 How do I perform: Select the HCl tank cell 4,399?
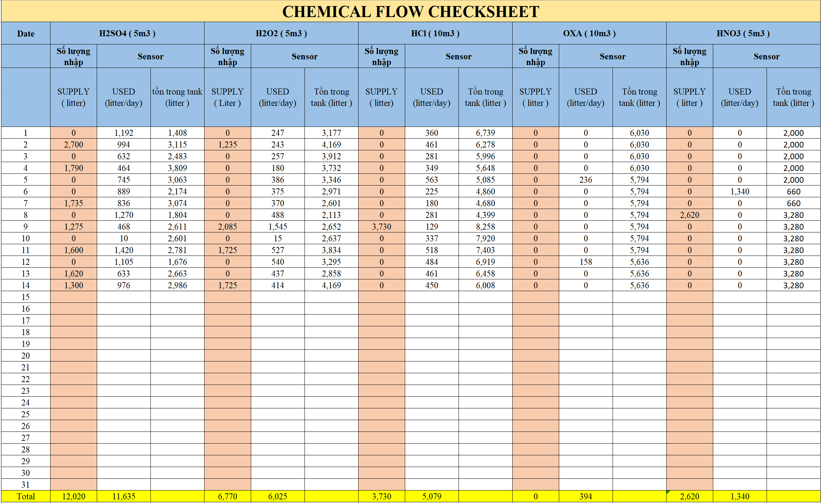pyautogui.click(x=486, y=215)
